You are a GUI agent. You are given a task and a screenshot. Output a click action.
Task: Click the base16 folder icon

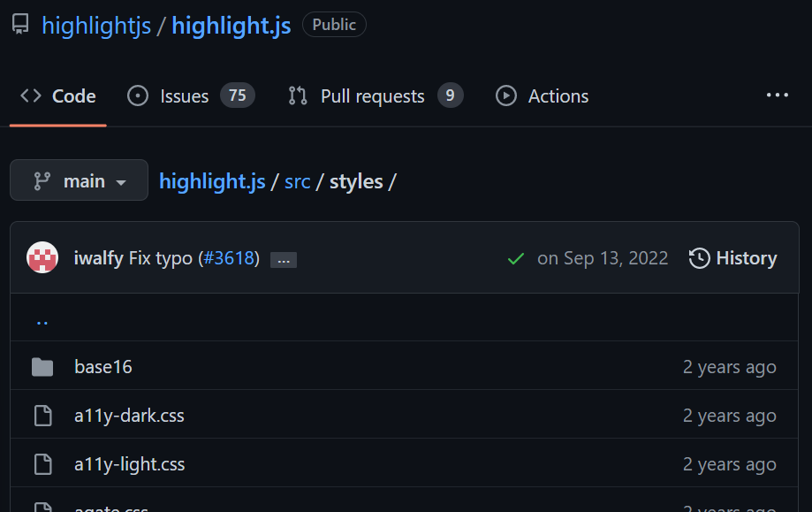coord(42,367)
